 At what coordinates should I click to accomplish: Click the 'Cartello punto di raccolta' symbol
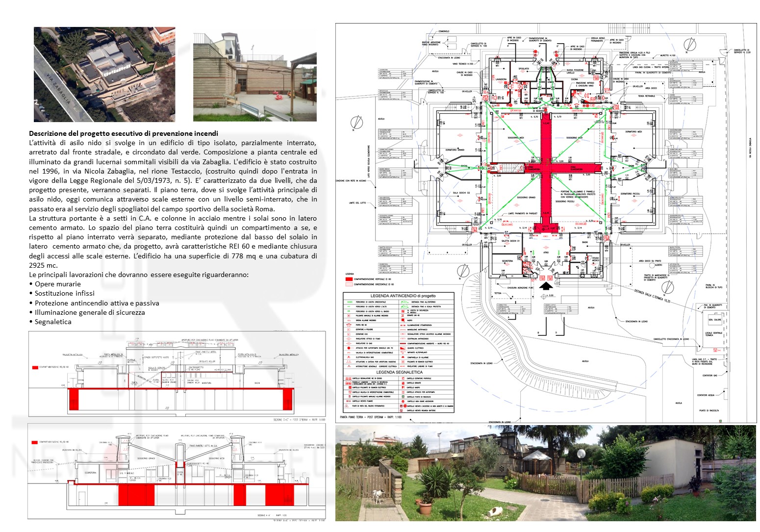coord(403,397)
